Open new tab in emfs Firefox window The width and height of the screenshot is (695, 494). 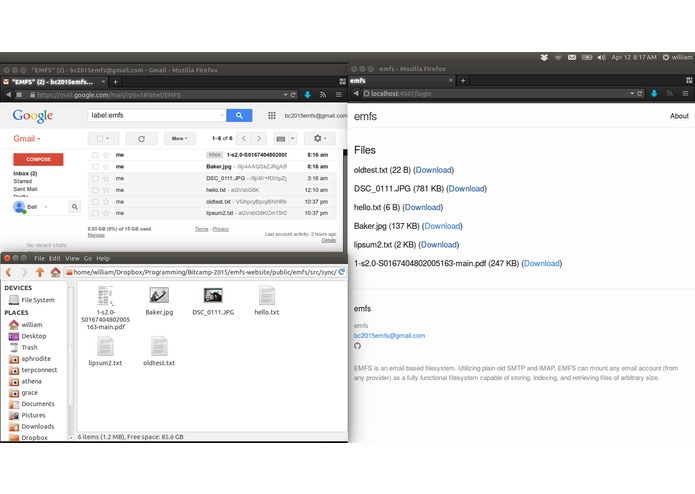(463, 81)
